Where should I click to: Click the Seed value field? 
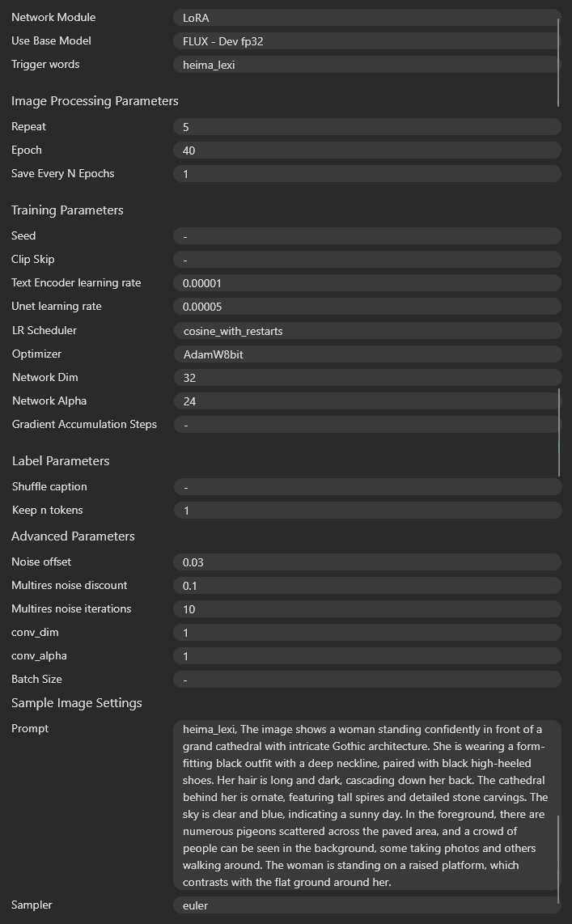point(367,236)
